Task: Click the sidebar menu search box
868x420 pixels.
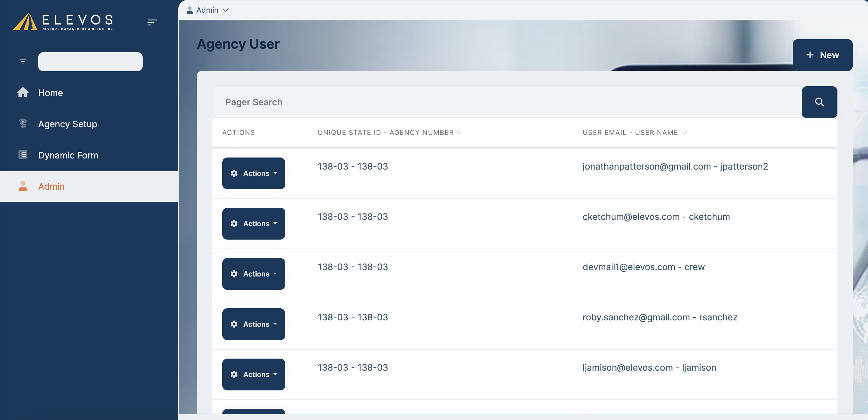Action: 90,62
